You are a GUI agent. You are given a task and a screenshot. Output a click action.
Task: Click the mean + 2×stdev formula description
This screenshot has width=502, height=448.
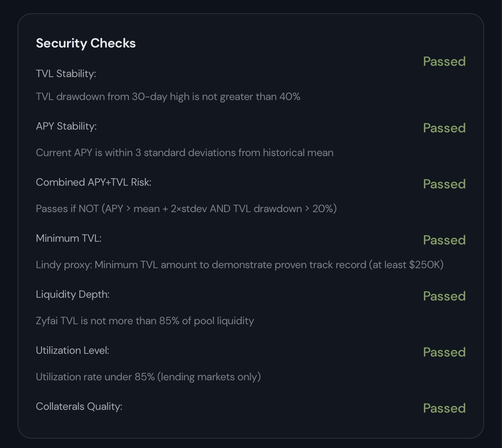coord(186,209)
